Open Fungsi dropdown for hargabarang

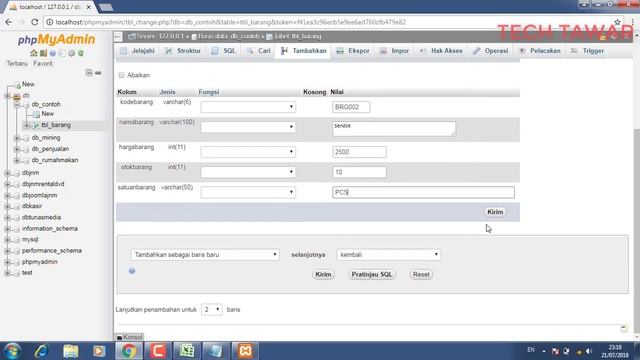(248, 152)
